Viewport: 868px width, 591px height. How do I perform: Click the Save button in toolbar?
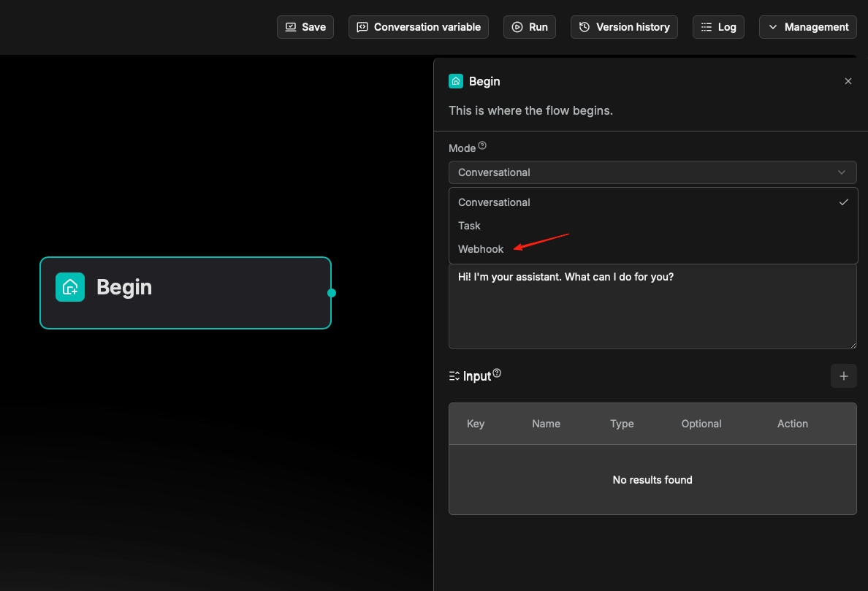[305, 27]
